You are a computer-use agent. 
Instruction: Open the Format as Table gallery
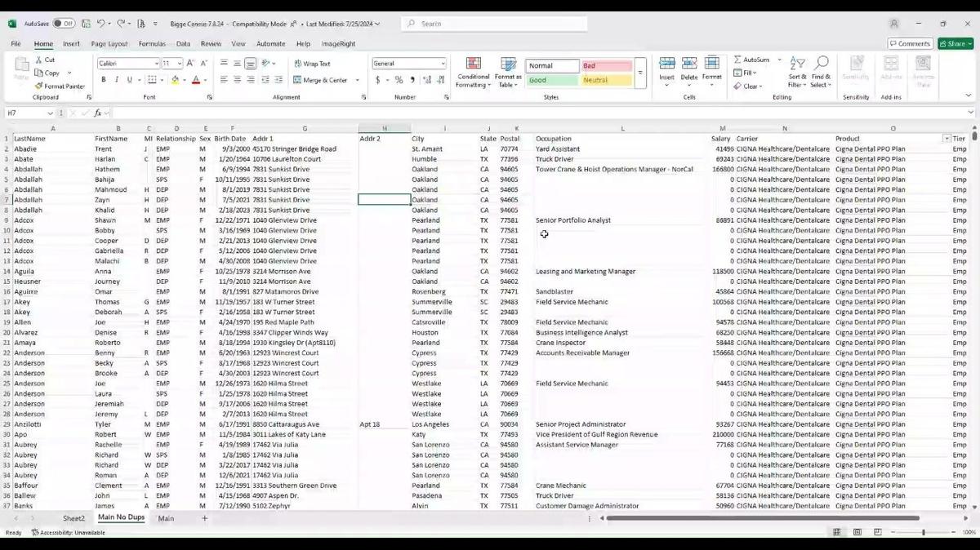tap(508, 73)
